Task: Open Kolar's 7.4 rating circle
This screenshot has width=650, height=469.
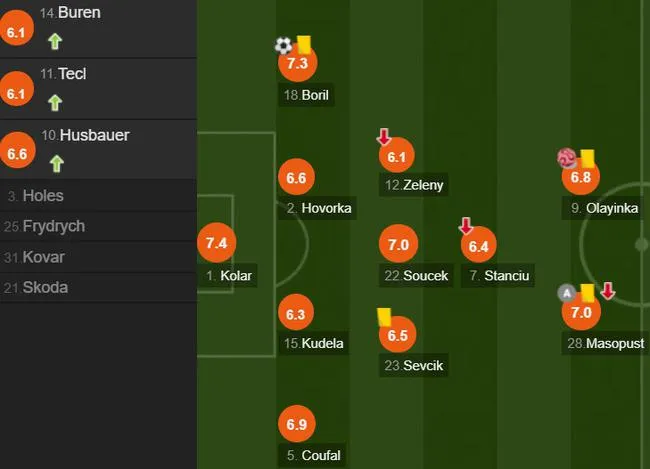Action: click(x=217, y=243)
